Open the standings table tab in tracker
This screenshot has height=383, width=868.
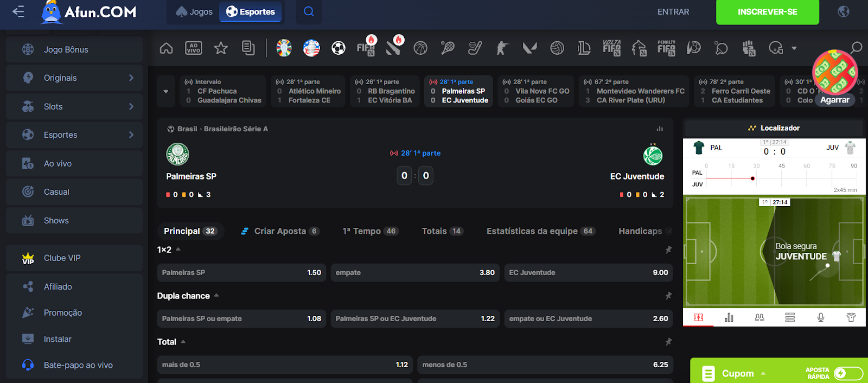click(x=790, y=317)
